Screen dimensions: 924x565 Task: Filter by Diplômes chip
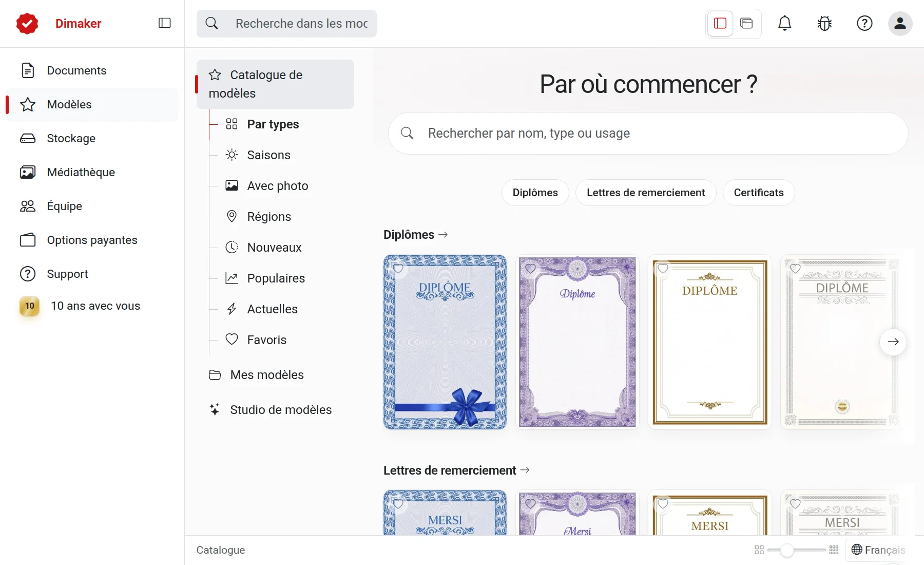click(x=535, y=193)
